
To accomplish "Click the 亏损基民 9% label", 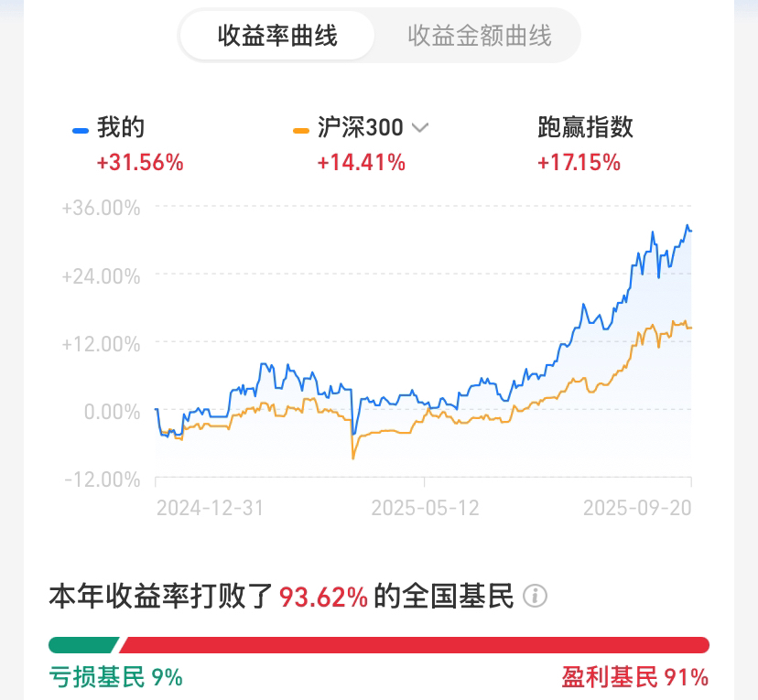I will [x=115, y=677].
